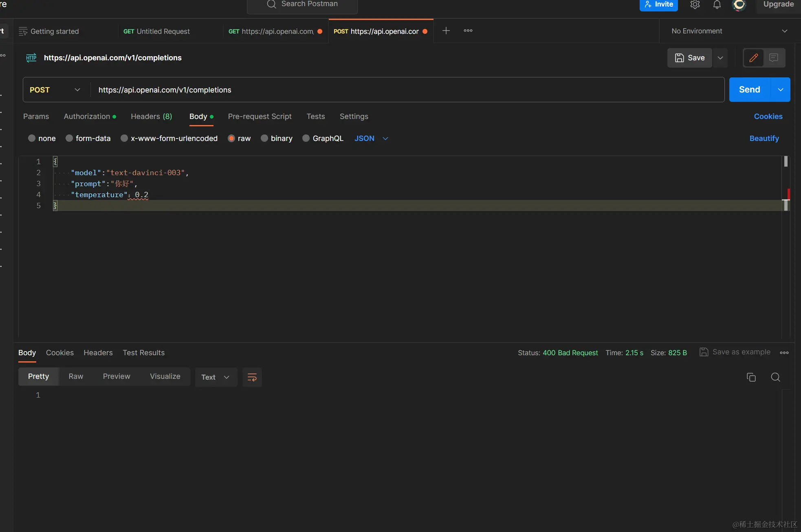
Task: Click the Save button
Action: 690,58
